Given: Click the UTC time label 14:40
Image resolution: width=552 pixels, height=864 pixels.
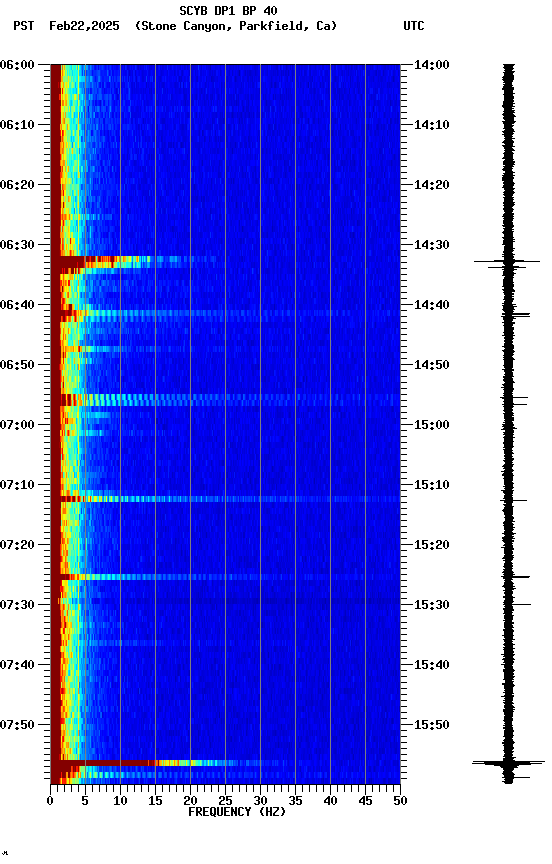Looking at the screenshot, I should 432,305.
